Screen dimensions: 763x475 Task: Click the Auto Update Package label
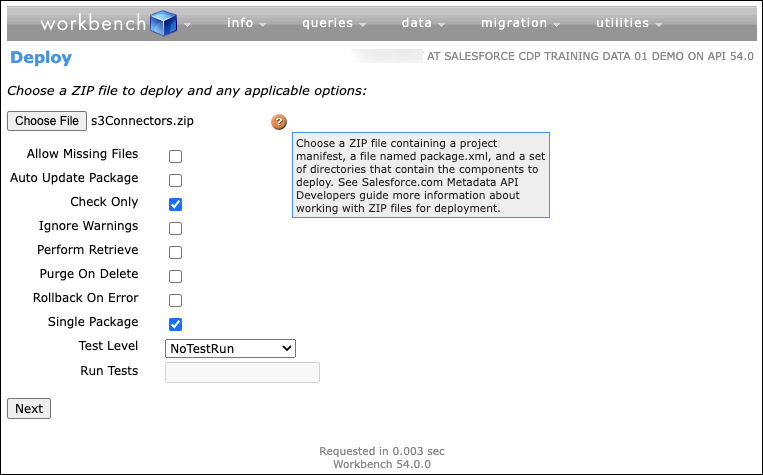74,178
